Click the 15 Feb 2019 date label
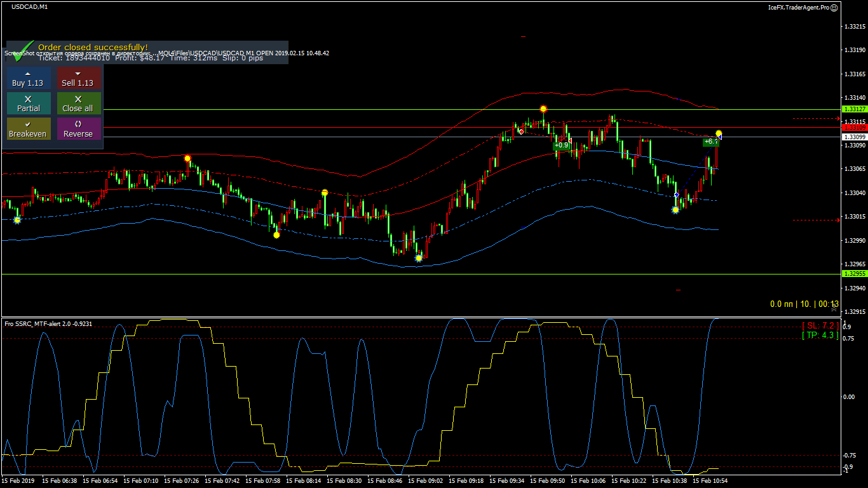This screenshot has width=868, height=488. tap(18, 481)
